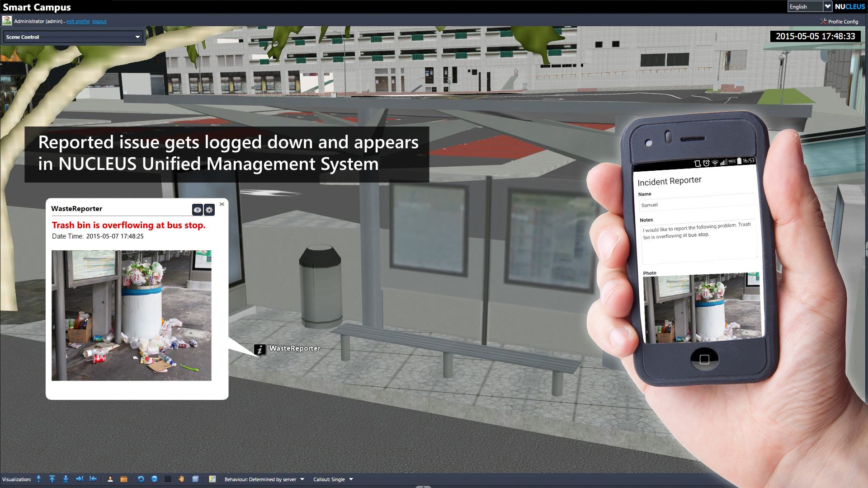Click the right-arrow-to-bar visualization icon
This screenshot has height=488, width=868.
click(80, 479)
